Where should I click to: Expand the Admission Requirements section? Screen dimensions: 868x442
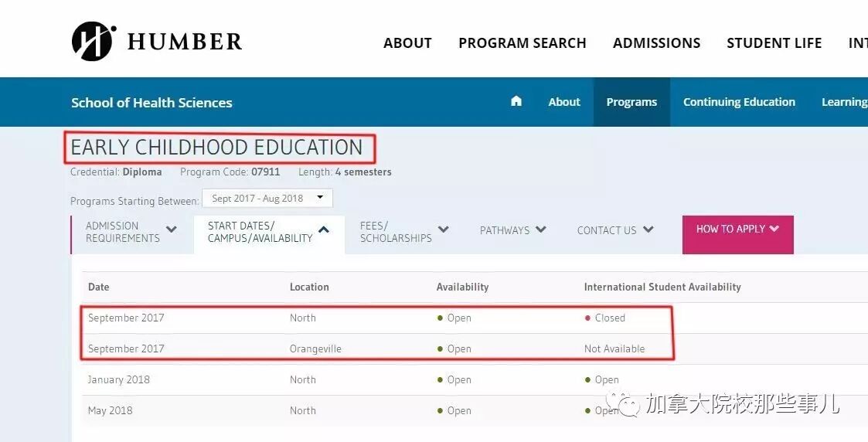tap(131, 232)
